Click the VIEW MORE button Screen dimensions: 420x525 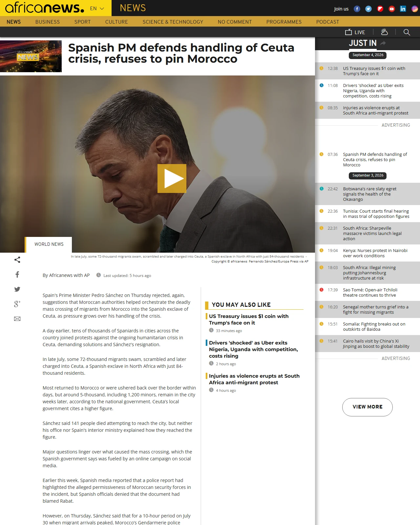[x=367, y=407]
